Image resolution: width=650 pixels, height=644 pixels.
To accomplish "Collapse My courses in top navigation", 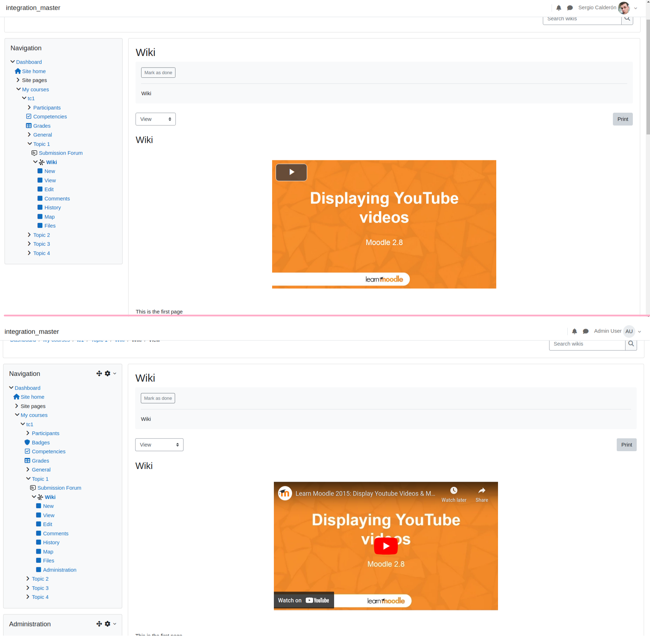I will pos(18,89).
